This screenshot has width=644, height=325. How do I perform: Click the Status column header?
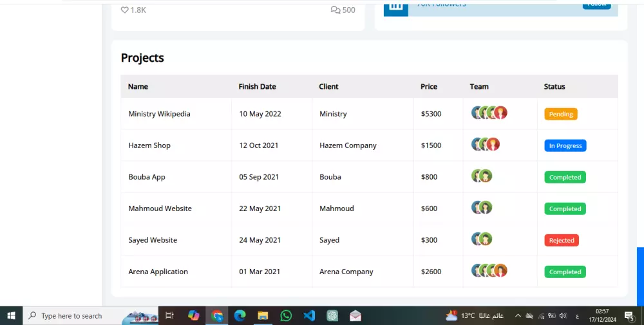tap(554, 86)
